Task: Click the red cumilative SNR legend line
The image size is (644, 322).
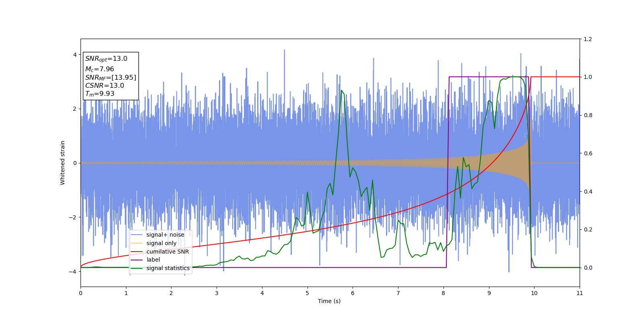Action: point(137,252)
